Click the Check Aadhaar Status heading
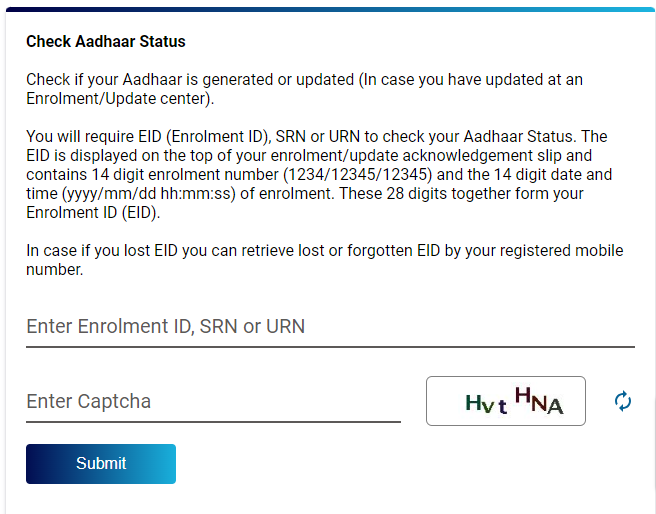This screenshot has width=656, height=514. tap(106, 42)
